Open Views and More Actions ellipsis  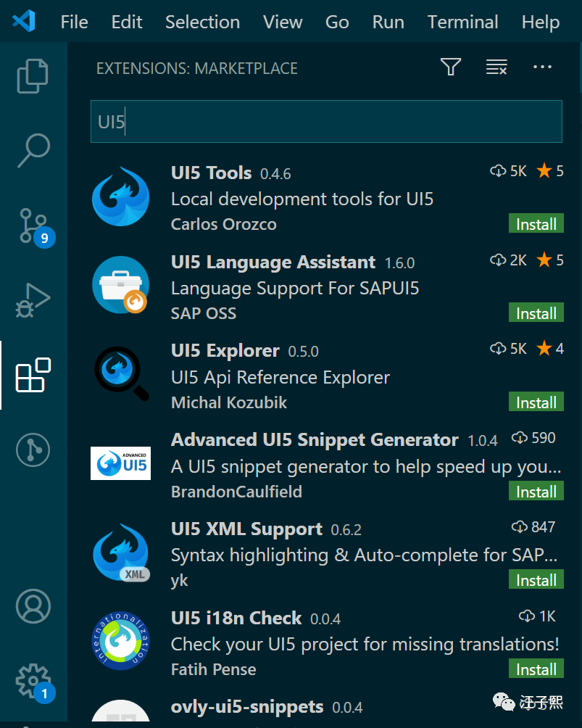[x=542, y=67]
